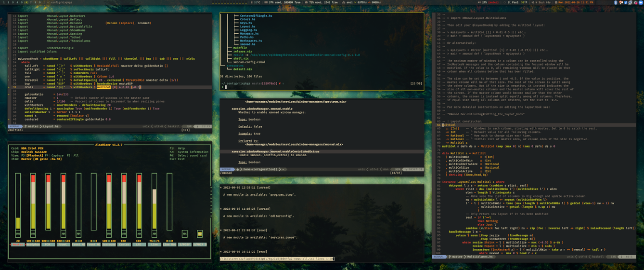
Task: Toggle mute box under Master channel
Action: (18, 234)
